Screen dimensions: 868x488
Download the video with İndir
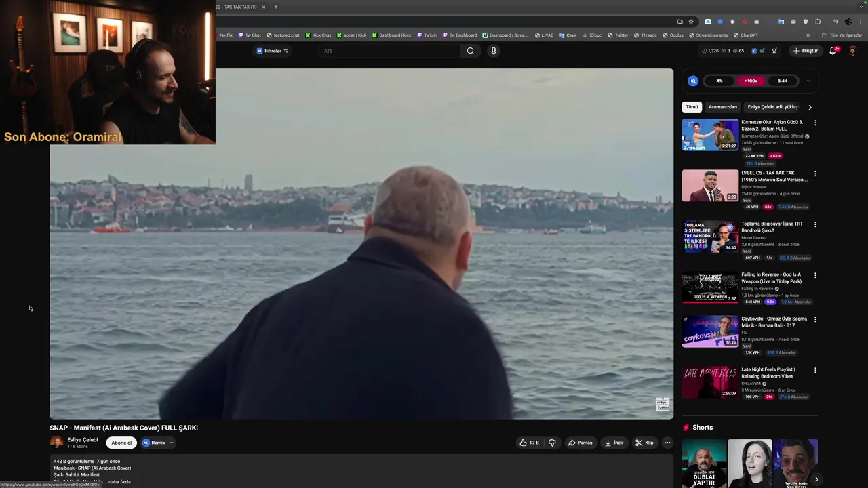pos(614,443)
